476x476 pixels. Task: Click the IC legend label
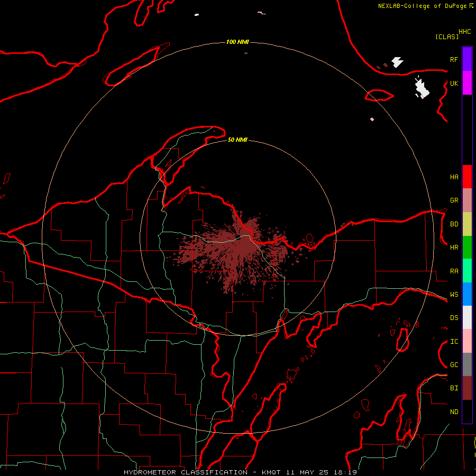pyautogui.click(x=454, y=342)
